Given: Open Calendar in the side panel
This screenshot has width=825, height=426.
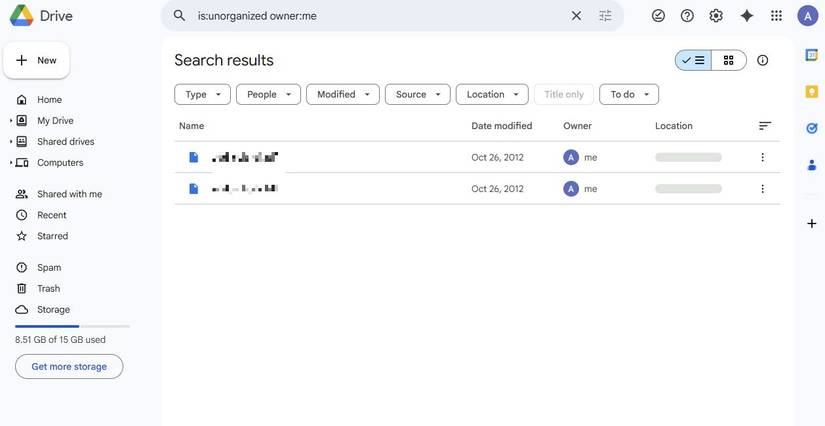Looking at the screenshot, I should (812, 55).
